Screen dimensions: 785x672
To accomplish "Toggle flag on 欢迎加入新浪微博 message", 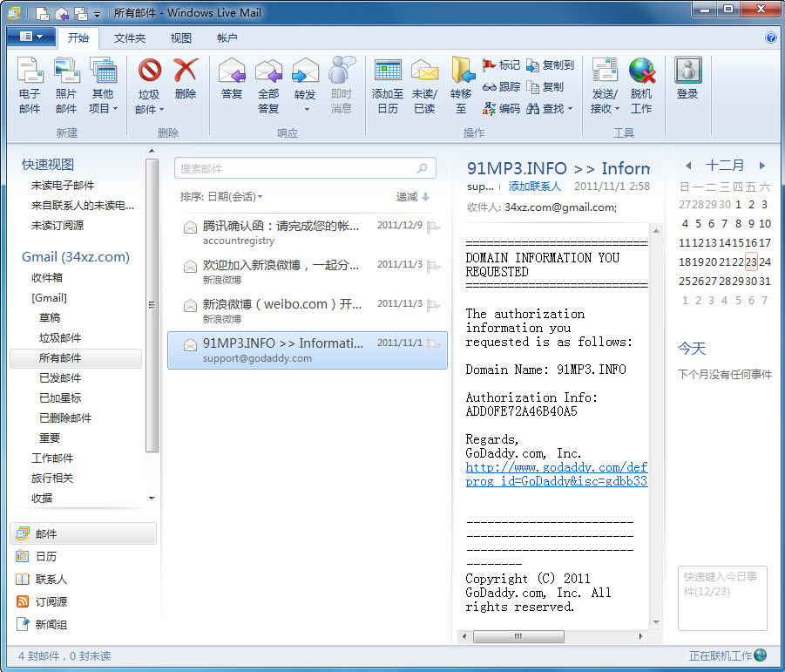I will point(433,267).
